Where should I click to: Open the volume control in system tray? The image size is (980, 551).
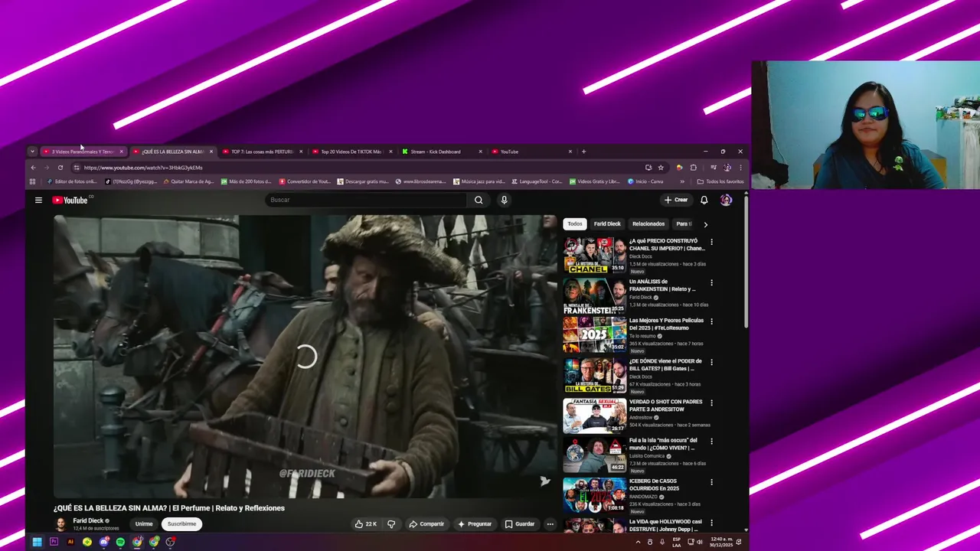point(701,542)
